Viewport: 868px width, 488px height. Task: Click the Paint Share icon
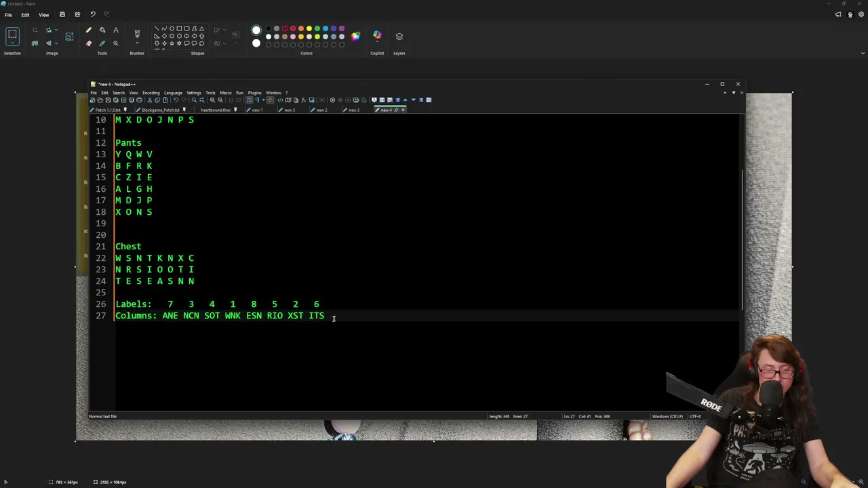(x=77, y=14)
